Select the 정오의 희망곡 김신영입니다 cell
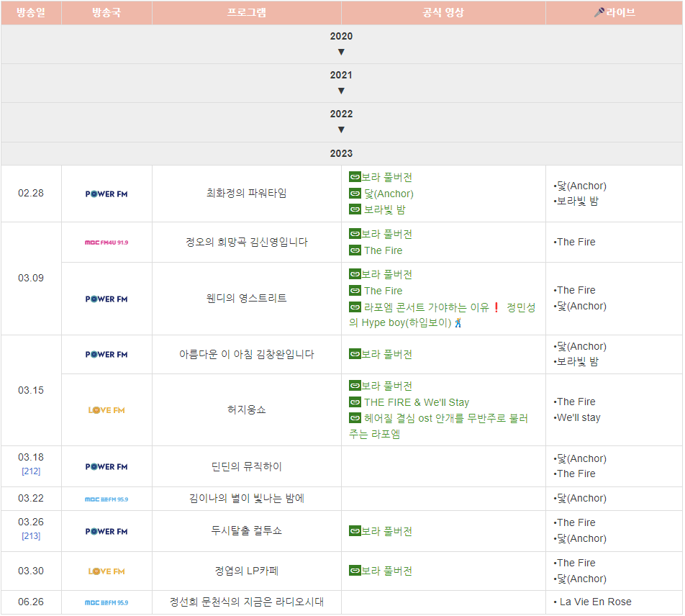 [247, 242]
